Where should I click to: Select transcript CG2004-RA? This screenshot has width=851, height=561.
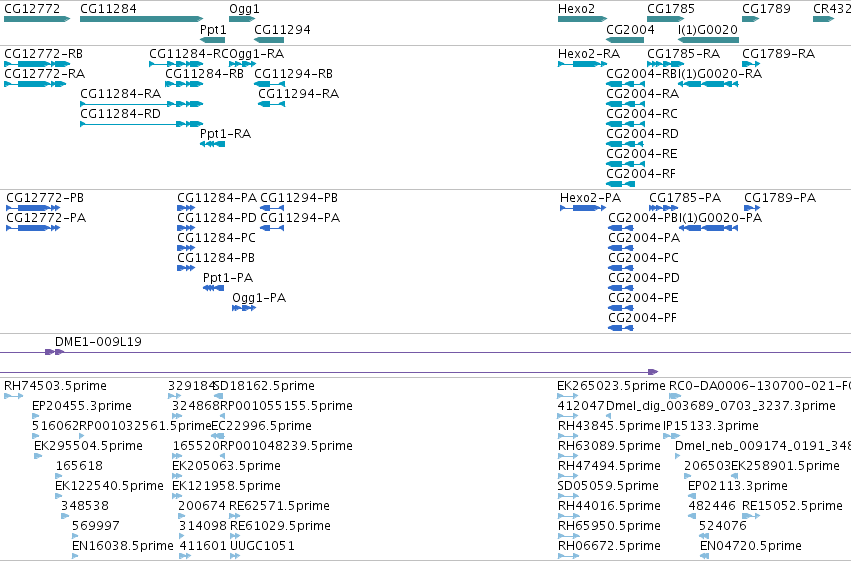click(x=643, y=94)
